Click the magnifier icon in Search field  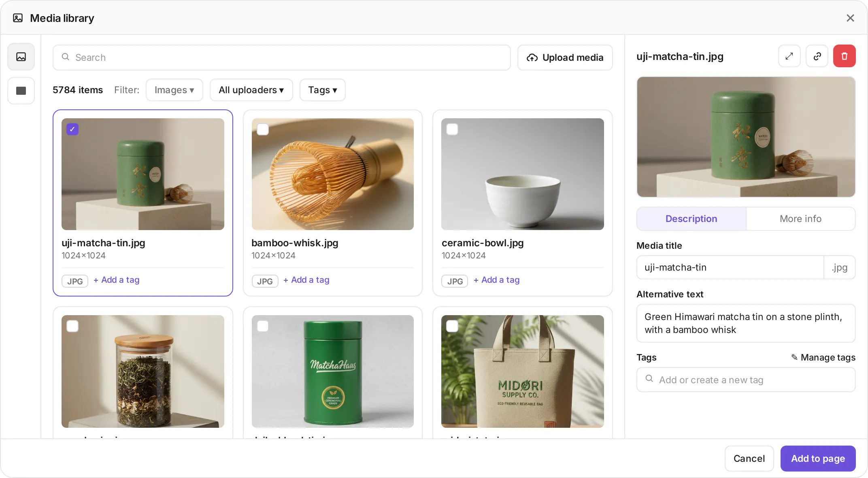pos(65,57)
